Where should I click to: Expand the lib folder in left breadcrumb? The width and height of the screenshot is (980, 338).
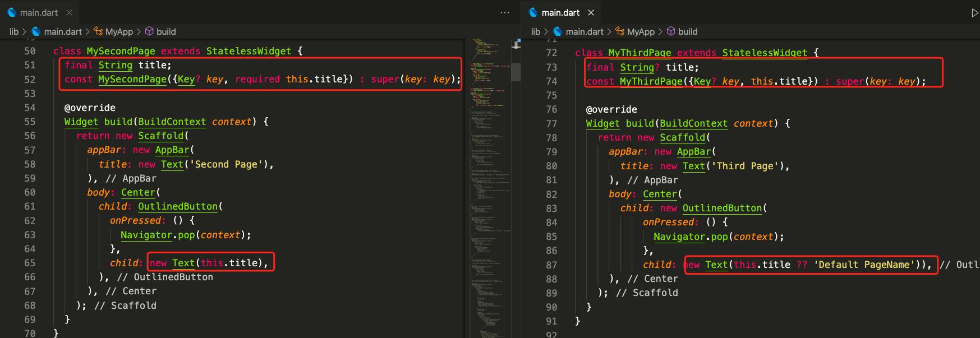click(14, 31)
